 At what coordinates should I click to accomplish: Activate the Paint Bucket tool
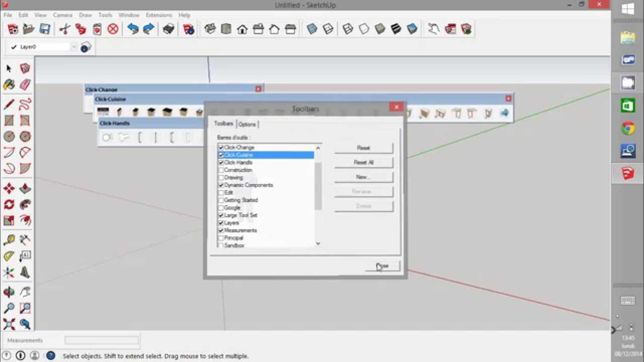(9, 84)
